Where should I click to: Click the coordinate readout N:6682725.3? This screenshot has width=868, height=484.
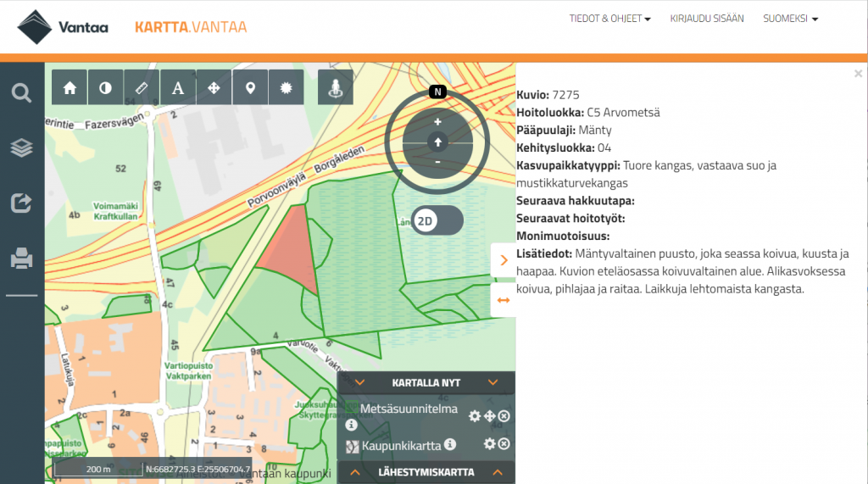[198, 469]
